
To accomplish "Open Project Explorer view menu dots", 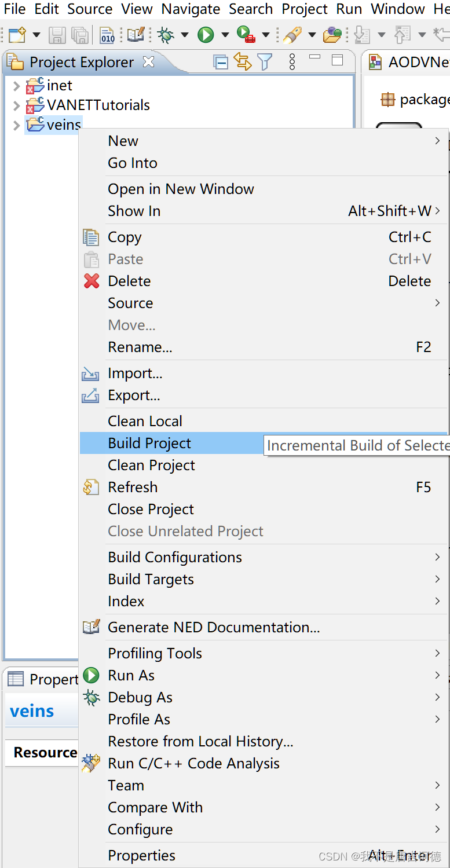I will 292,61.
